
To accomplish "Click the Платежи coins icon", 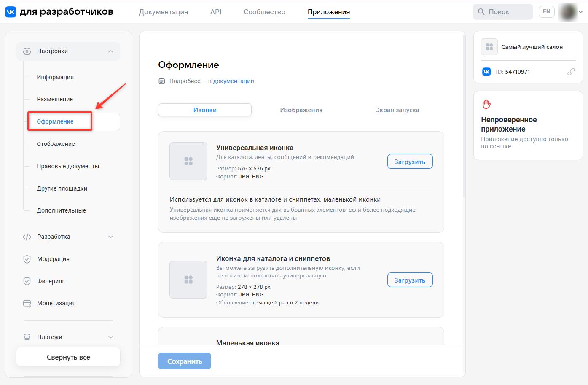I will tap(27, 337).
